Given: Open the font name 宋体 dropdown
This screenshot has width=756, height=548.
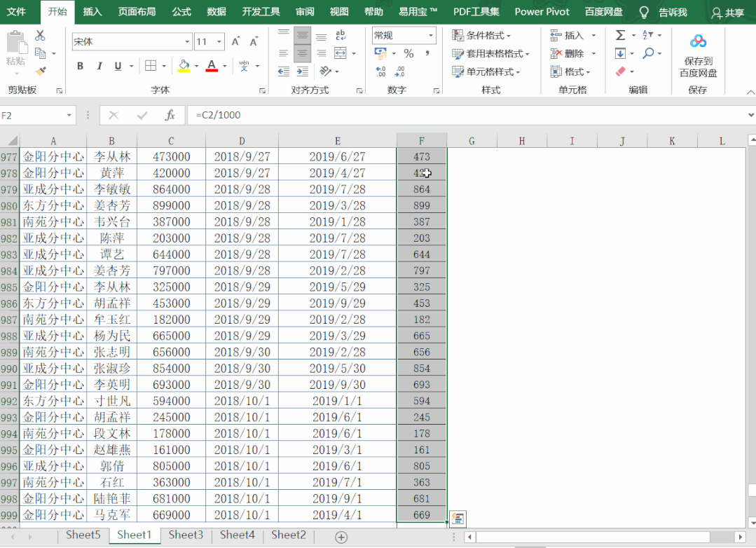Looking at the screenshot, I should [x=187, y=42].
